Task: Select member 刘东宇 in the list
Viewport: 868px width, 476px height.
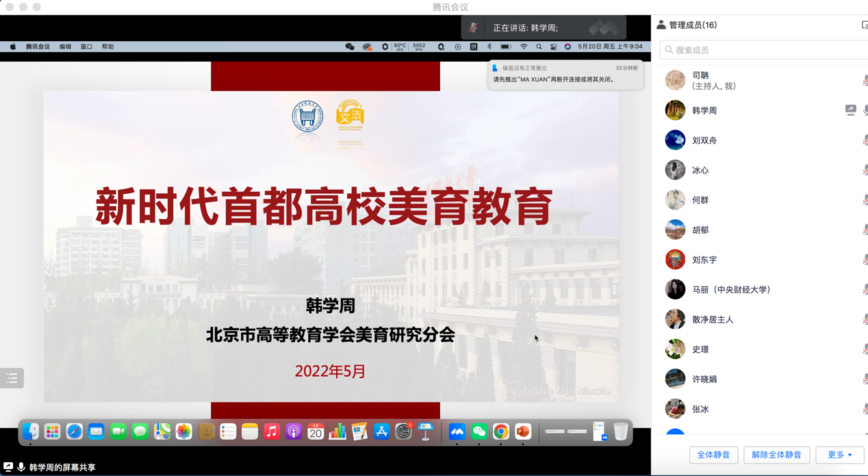Action: click(760, 260)
